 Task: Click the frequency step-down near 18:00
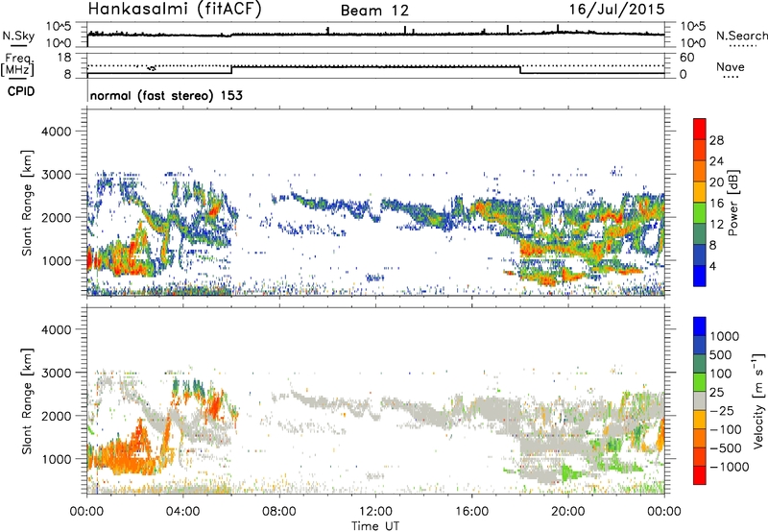pos(520,69)
